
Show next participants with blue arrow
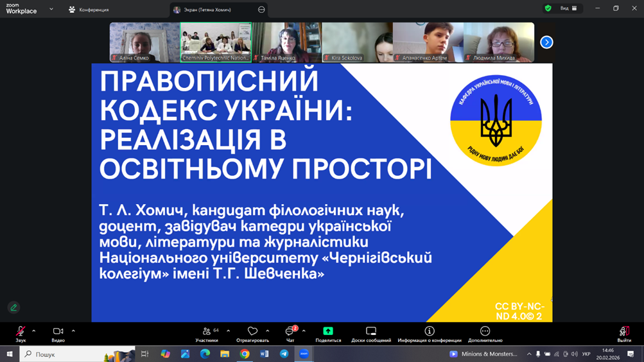[546, 42]
